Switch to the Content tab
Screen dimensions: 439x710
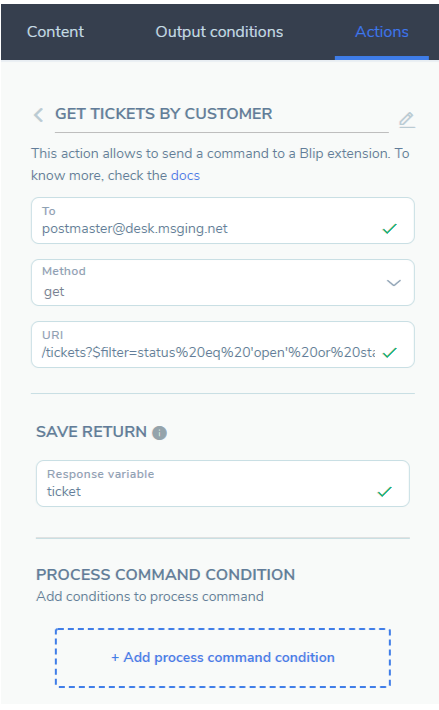[55, 32]
